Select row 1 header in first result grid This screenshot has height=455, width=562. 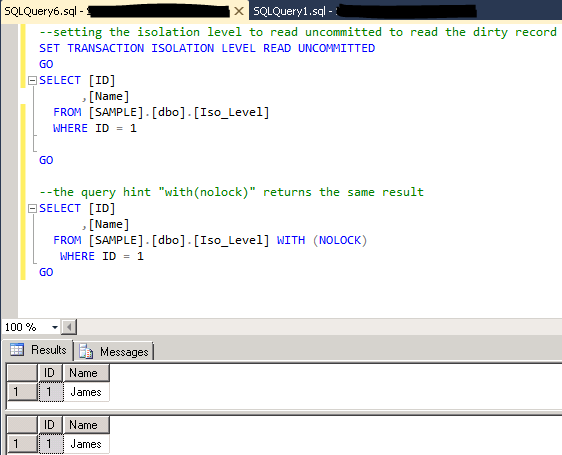[22, 392]
